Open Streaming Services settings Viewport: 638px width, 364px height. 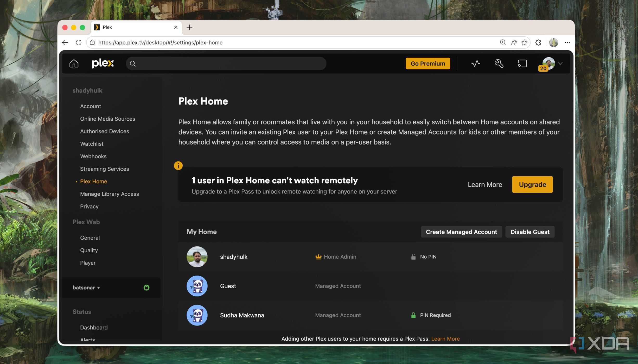point(105,169)
